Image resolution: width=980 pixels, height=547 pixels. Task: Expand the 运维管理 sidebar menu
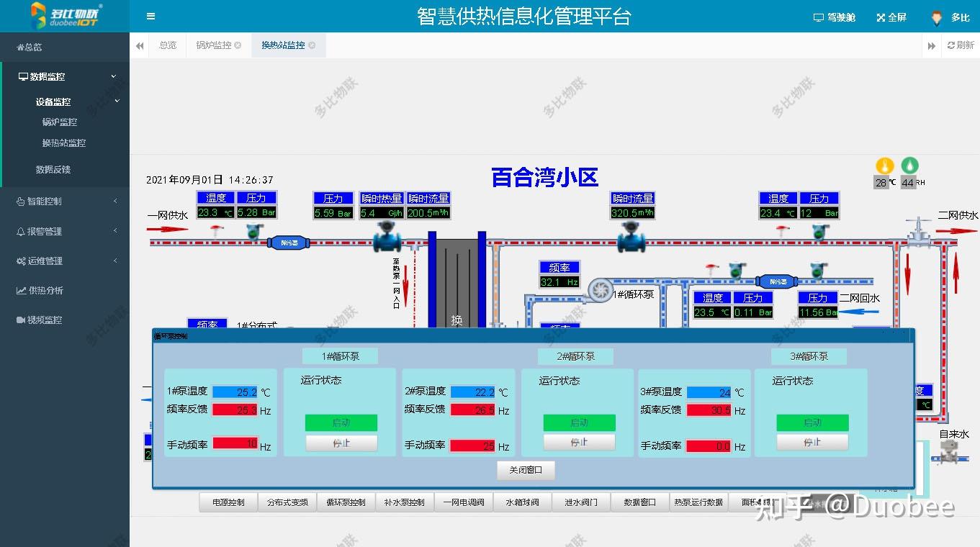pyautogui.click(x=65, y=261)
